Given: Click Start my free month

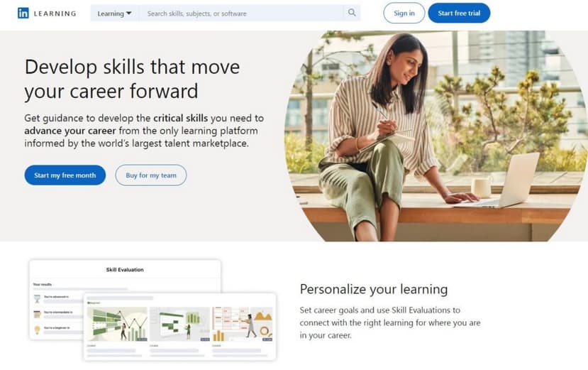Looking at the screenshot, I should (x=65, y=175).
